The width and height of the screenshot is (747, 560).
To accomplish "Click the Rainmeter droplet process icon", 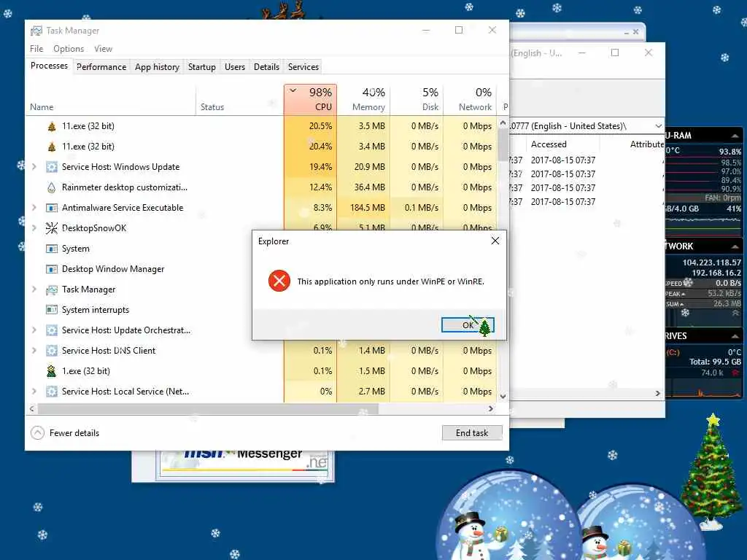I will [52, 187].
